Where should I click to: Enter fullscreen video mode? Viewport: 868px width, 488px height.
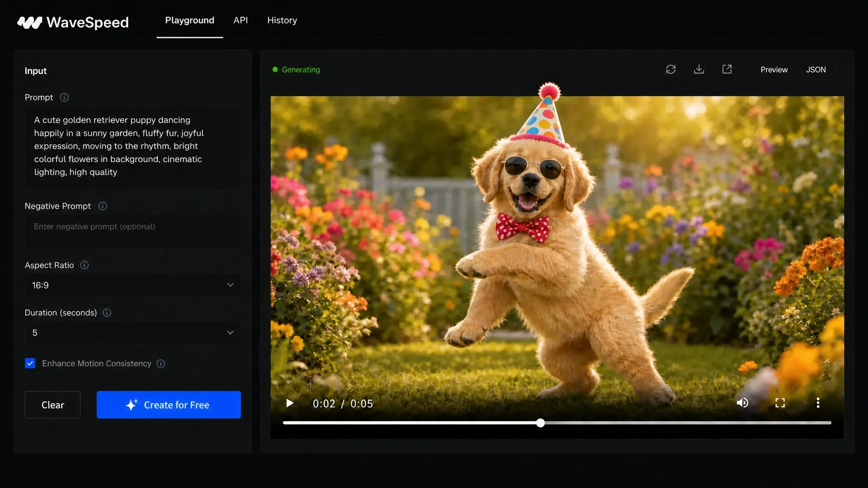click(x=780, y=403)
